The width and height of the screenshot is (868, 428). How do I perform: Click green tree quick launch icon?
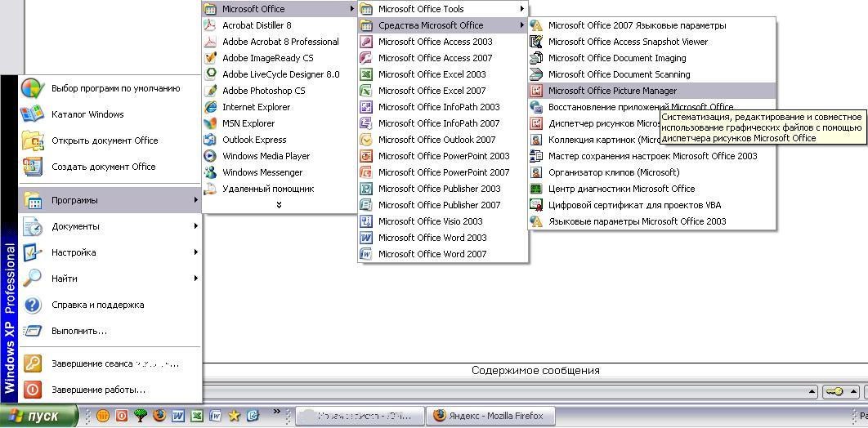tap(141, 415)
